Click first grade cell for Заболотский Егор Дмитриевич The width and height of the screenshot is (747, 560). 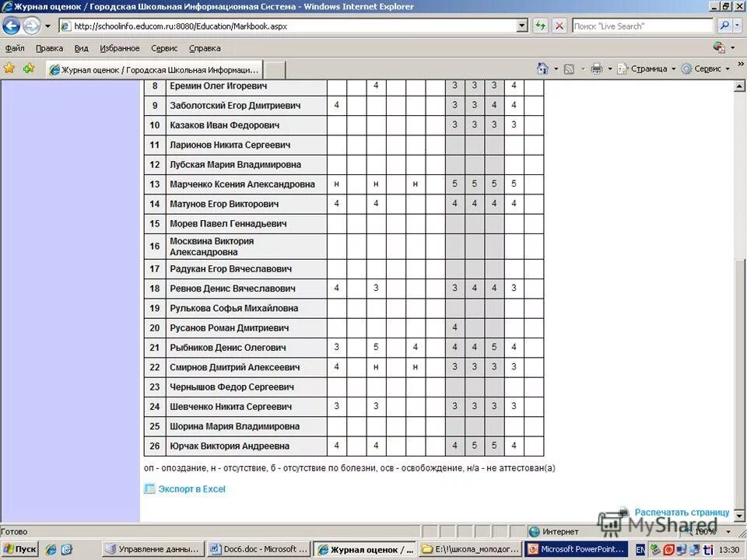pyautogui.click(x=337, y=105)
